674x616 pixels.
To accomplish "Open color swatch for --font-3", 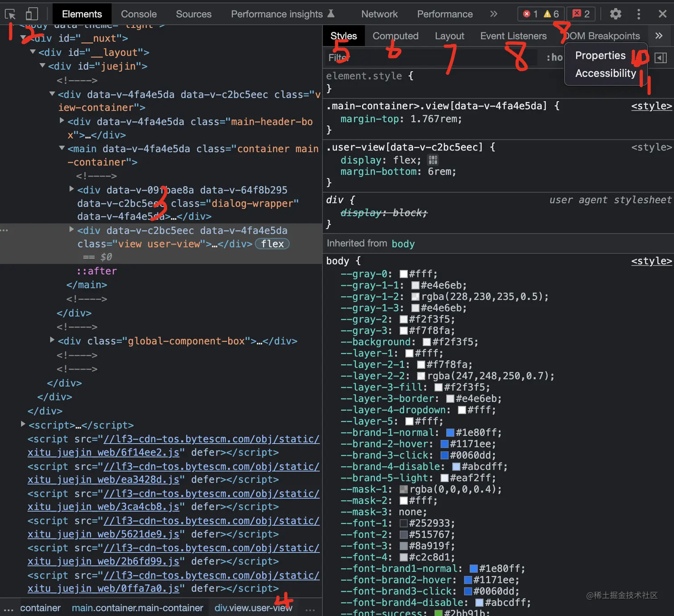I will (x=404, y=546).
